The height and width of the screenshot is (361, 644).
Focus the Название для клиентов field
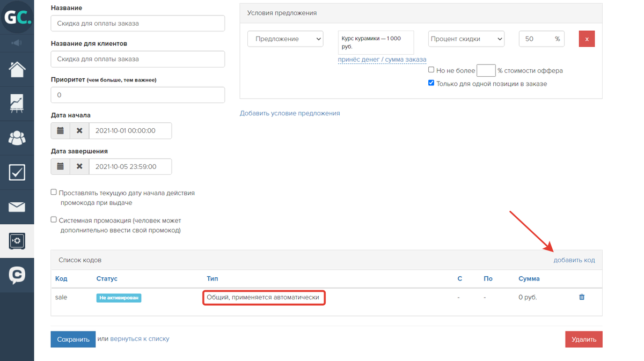point(138,59)
